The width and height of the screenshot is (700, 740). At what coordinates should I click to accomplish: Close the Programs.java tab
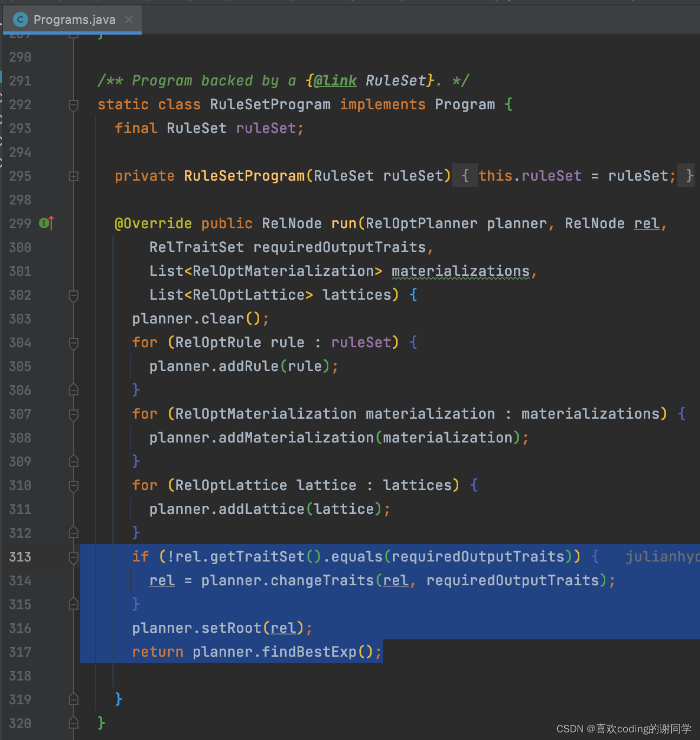[x=129, y=20]
